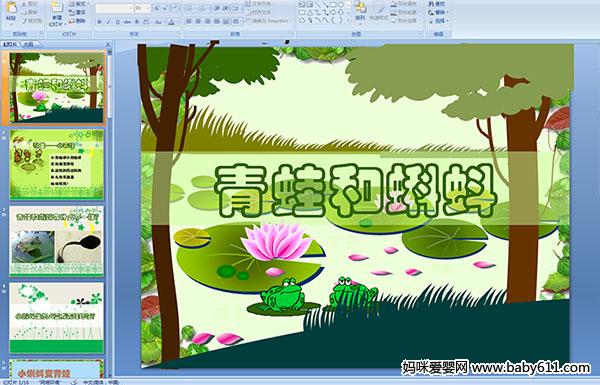The width and height of the screenshot is (600, 385).
Task: Open the Font dialog launcher
Action: click(x=178, y=34)
